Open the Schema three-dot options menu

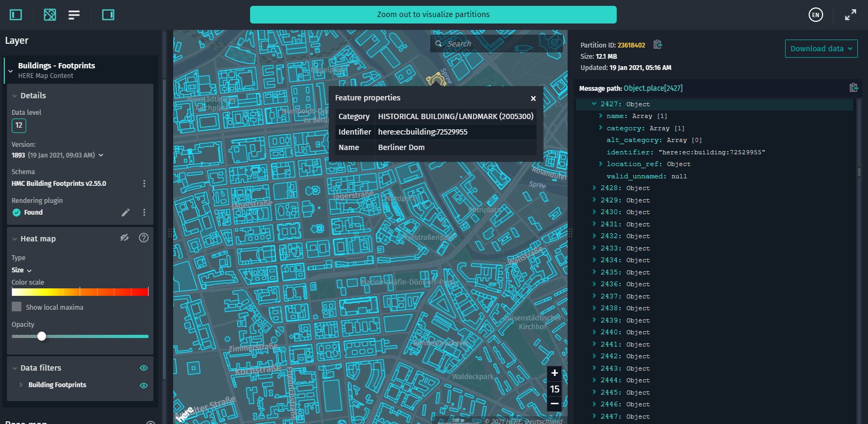click(144, 184)
